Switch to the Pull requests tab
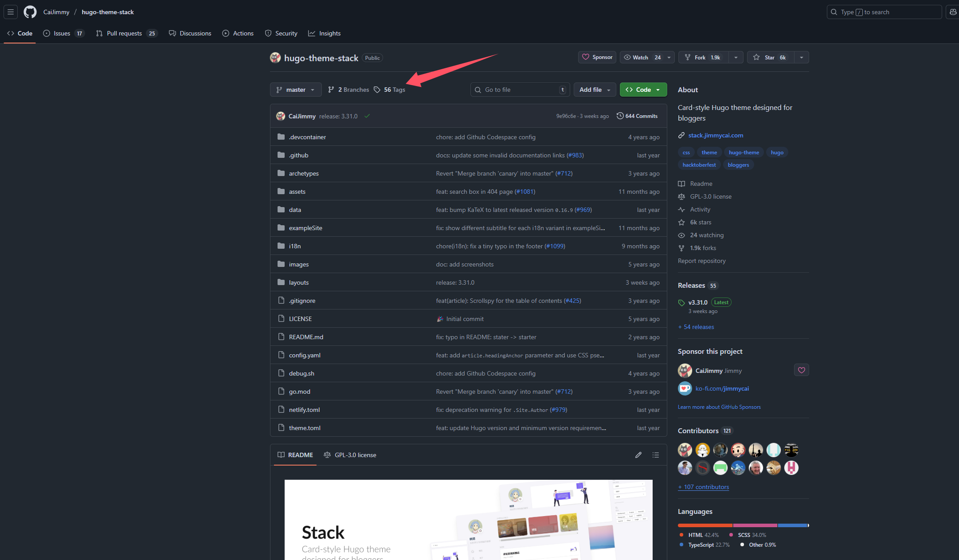959x560 pixels. (124, 33)
